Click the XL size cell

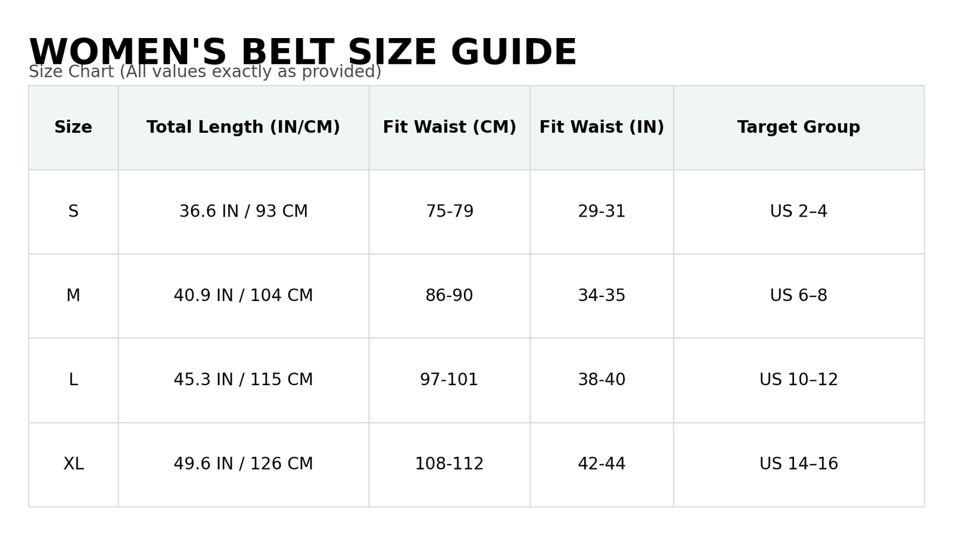(x=73, y=464)
